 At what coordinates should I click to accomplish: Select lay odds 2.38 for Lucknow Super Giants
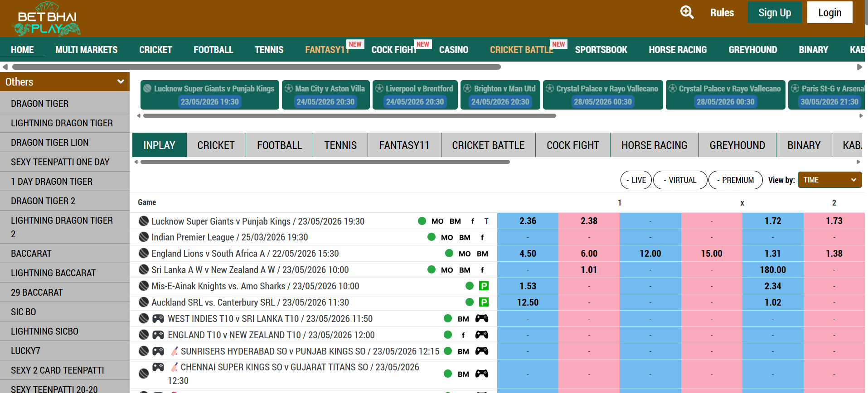pyautogui.click(x=589, y=221)
